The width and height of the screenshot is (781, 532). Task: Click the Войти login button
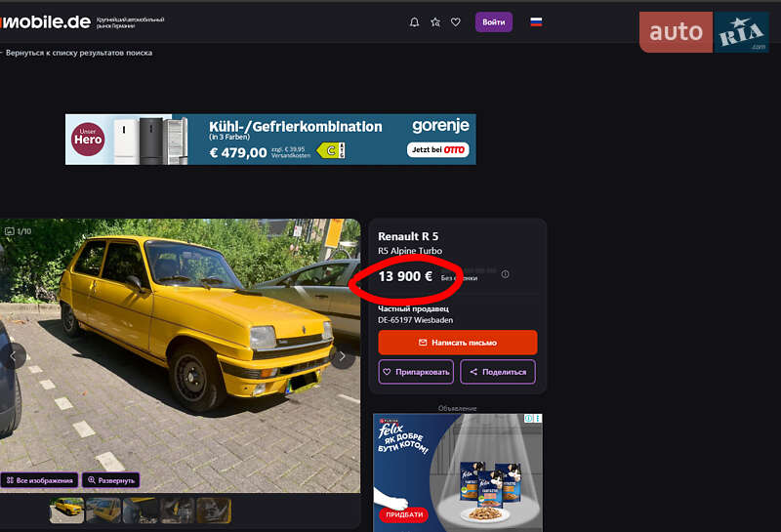(494, 22)
